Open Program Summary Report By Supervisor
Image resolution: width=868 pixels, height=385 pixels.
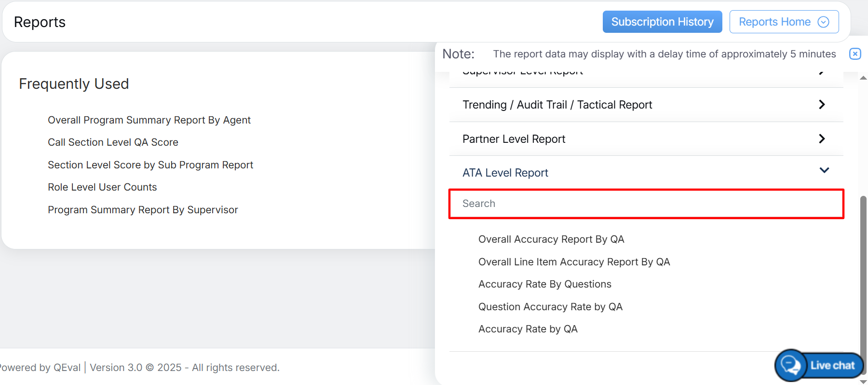(x=143, y=210)
